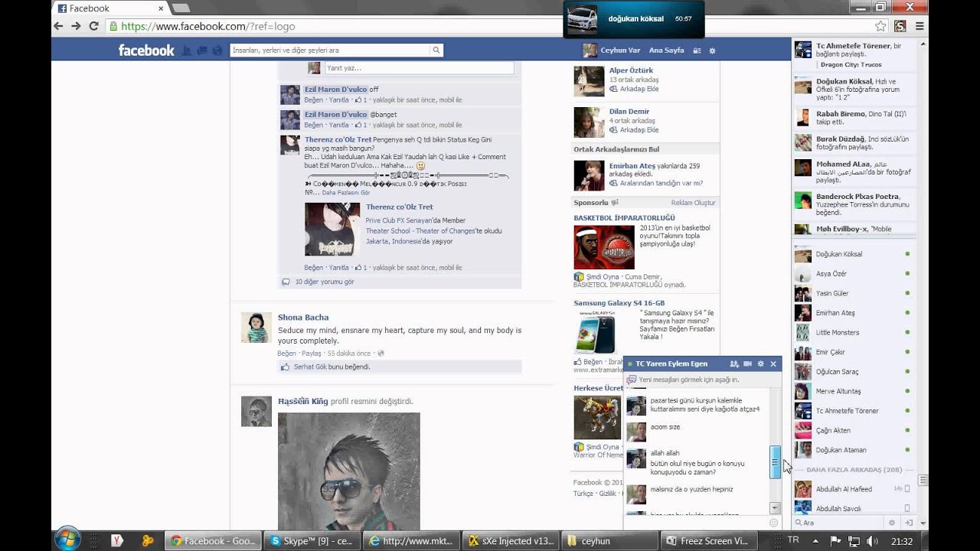The height and width of the screenshot is (551, 980).
Task: Click the browser forward arrow
Action: tap(76, 26)
